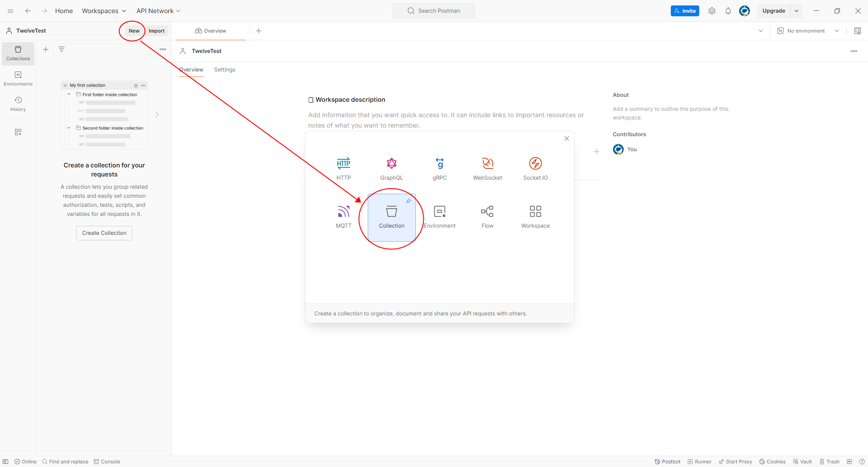The width and height of the screenshot is (868, 467).
Task: Expand the Workspaces dropdown
Action: tap(104, 11)
